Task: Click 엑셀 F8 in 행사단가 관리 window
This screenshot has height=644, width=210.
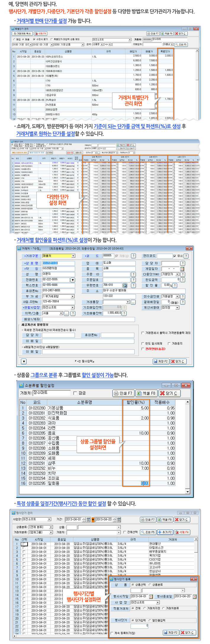Action: coord(165,520)
